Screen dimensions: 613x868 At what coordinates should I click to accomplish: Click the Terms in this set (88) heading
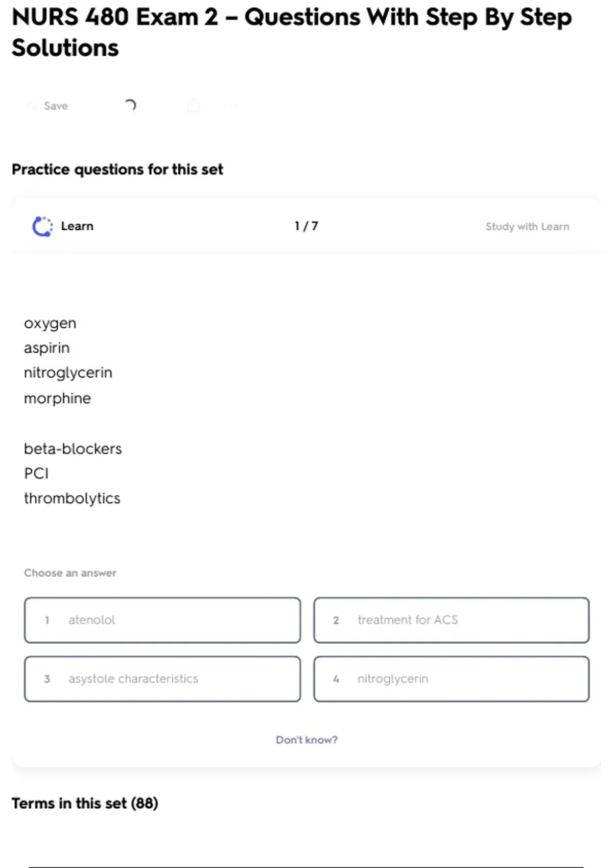pos(85,803)
